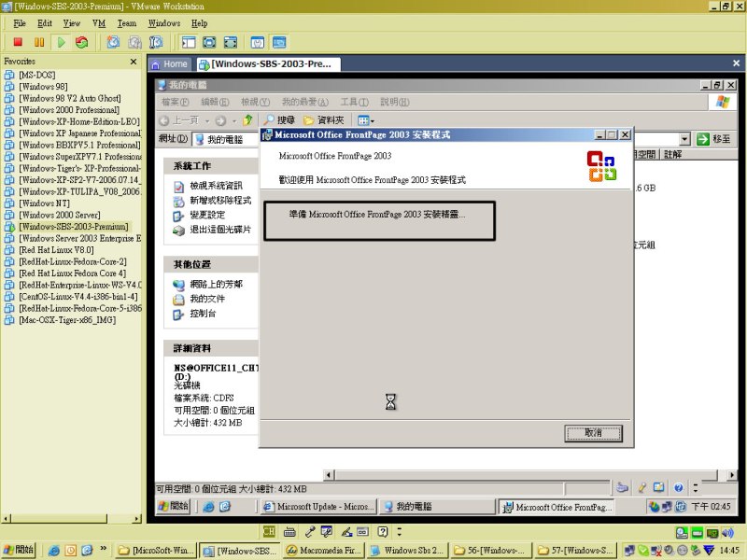Open the View menu in VMware

[x=72, y=23]
